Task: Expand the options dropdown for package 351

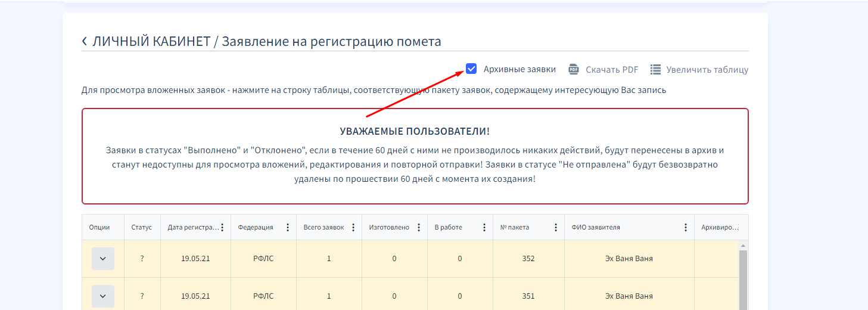Action: pyautogui.click(x=102, y=296)
